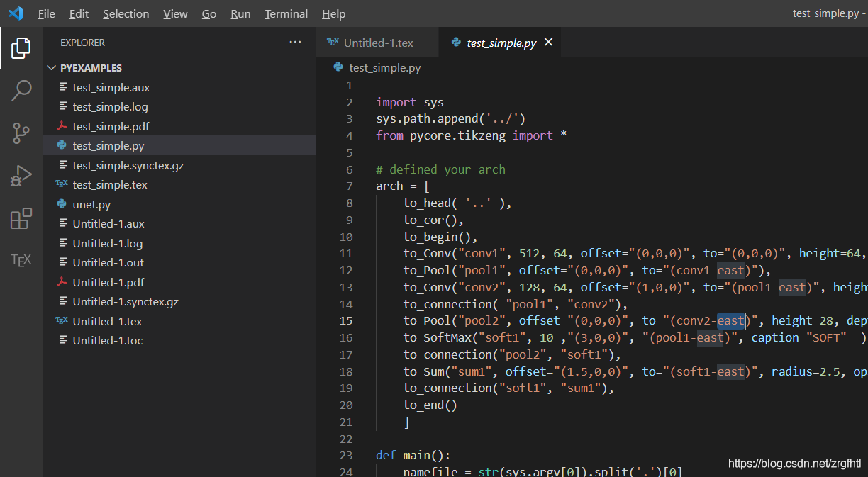Click 'from pycore.tikzeng import *' line
Screen dimensions: 868x477
[x=471, y=135]
